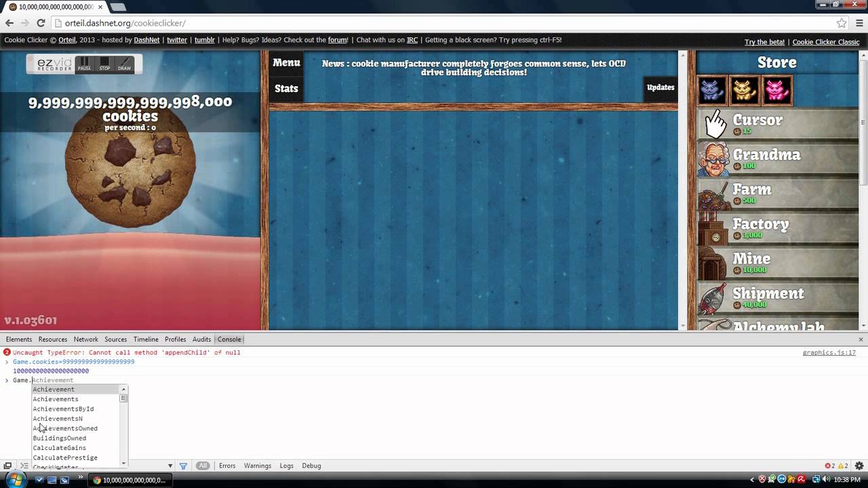Purchase a Farm from the Store
Screen dimensions: 868x488
coord(778,193)
